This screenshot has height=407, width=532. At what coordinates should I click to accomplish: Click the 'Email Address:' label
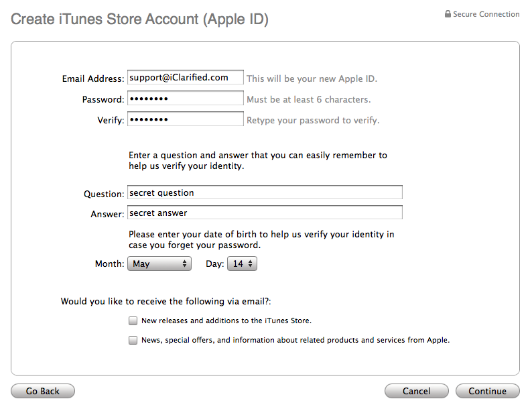(x=93, y=78)
